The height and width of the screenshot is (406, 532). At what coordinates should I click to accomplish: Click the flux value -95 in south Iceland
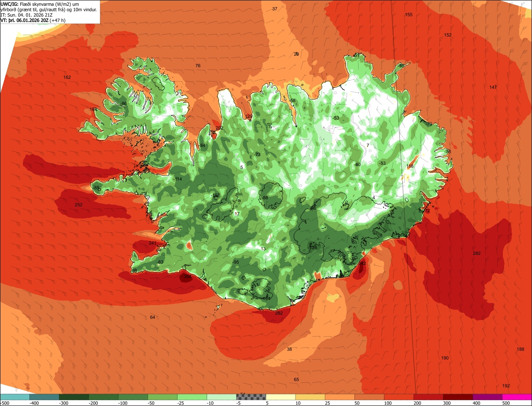coord(236,262)
